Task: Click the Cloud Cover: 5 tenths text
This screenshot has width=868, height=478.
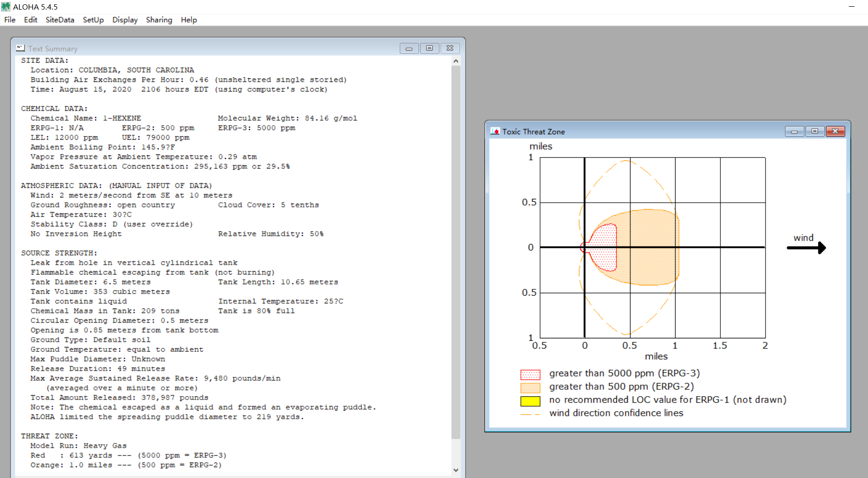Action: tap(268, 205)
